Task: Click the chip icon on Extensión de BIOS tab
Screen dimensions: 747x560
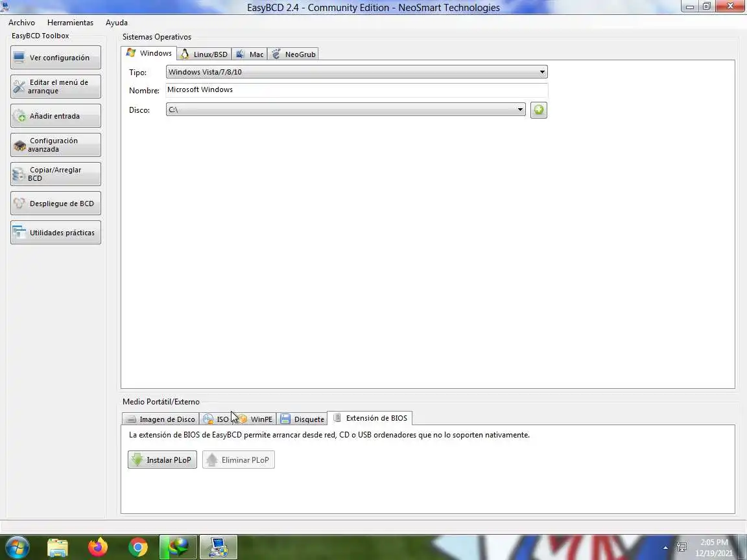Action: (x=337, y=417)
